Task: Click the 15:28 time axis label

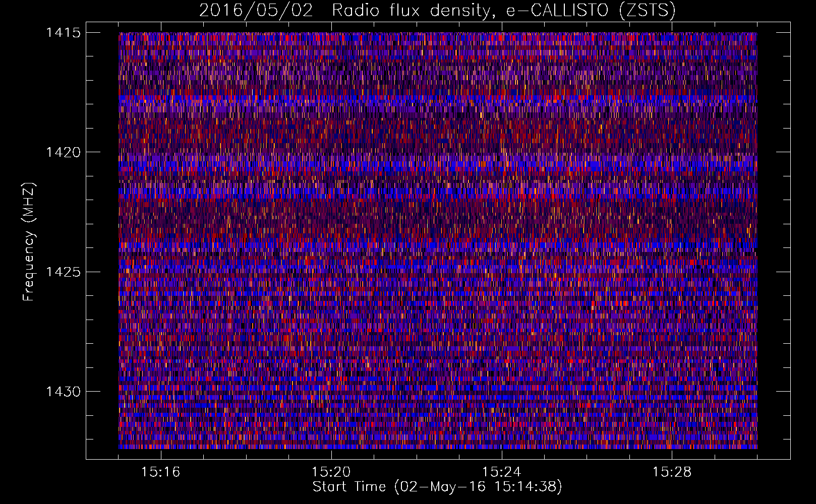Action: click(x=672, y=472)
